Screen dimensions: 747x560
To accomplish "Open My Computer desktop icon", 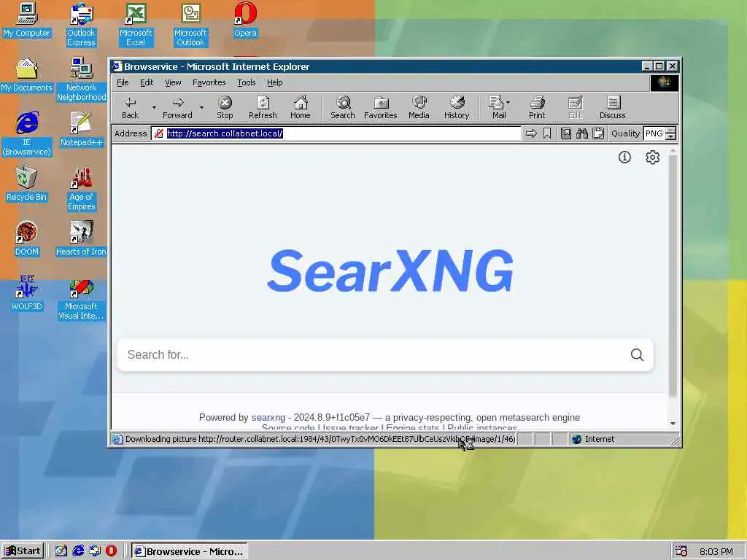I will point(26,20).
